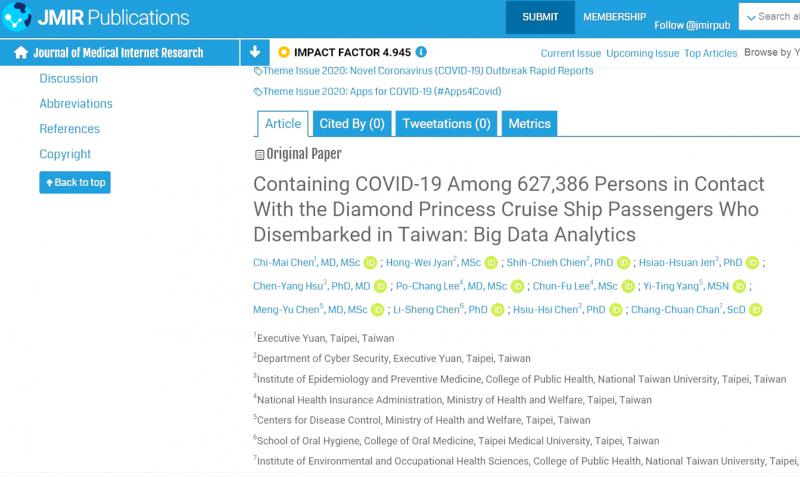This screenshot has width=800, height=478.
Task: Click the Centers for Disease Control affiliation text
Action: pos(423,420)
